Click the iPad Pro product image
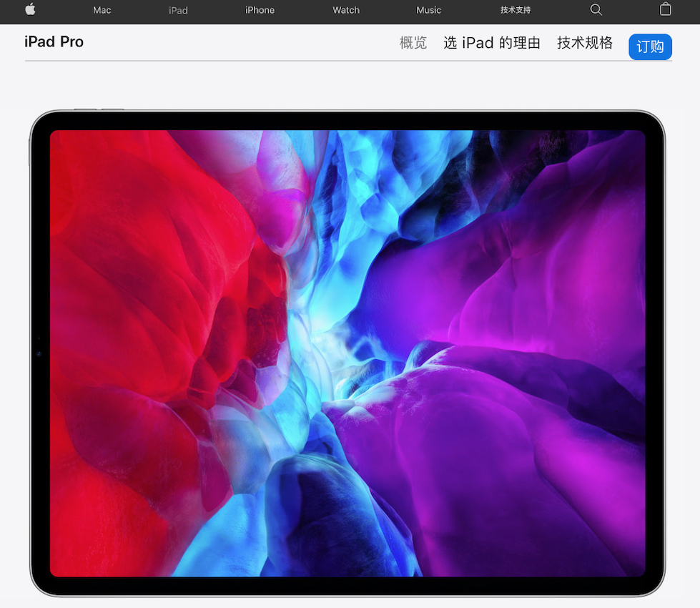The height and width of the screenshot is (608, 700). point(347,353)
